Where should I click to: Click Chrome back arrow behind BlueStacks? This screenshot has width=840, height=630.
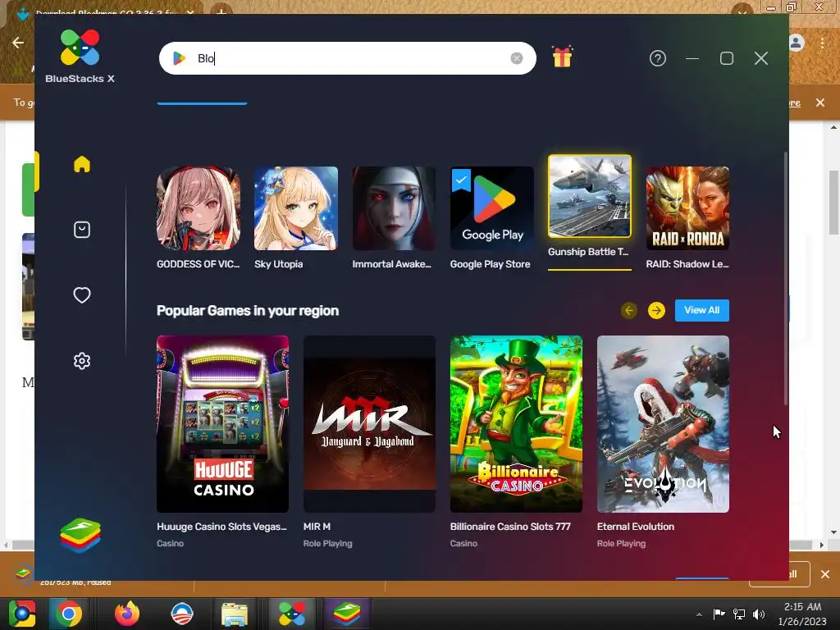click(18, 43)
